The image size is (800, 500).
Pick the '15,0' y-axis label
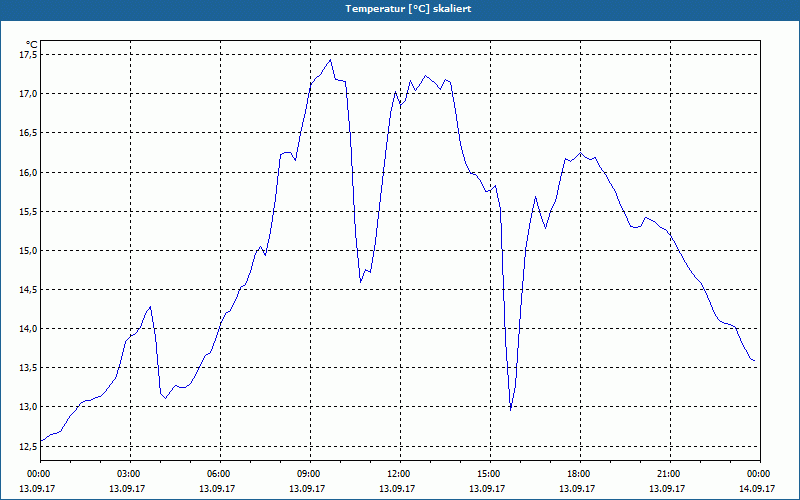tap(28, 251)
